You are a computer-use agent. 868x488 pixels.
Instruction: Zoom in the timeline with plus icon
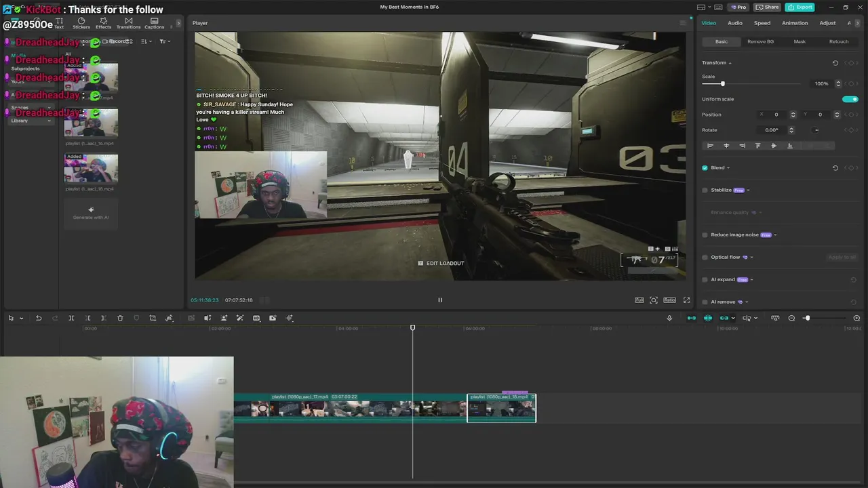[856, 318]
